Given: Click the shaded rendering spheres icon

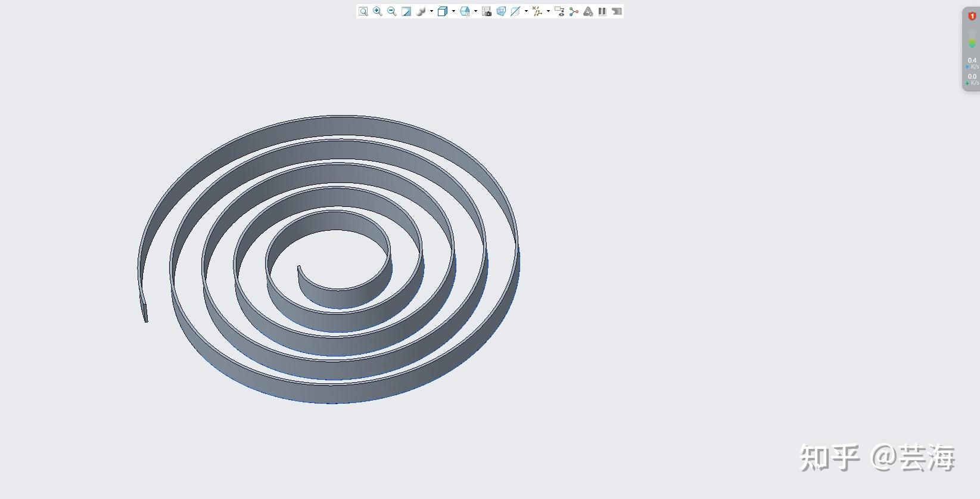Looking at the screenshot, I should 421,11.
